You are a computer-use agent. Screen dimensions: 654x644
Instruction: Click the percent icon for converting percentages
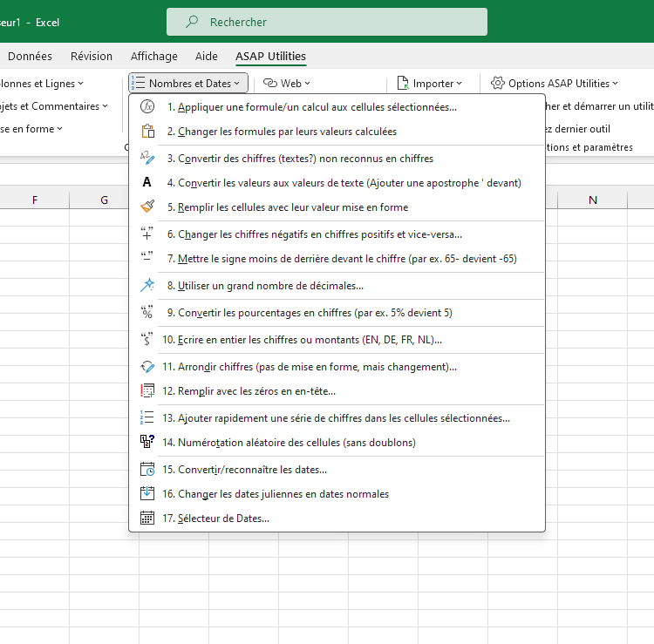point(147,312)
